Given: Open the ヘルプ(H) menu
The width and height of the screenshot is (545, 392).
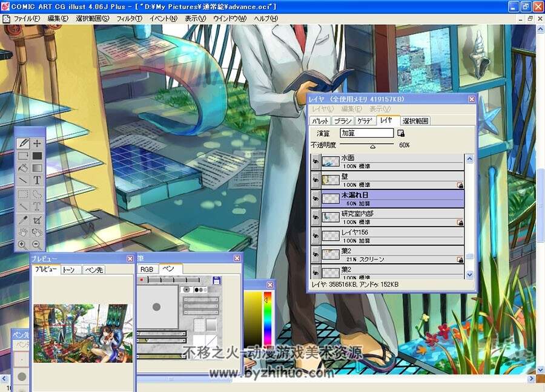Looking at the screenshot, I should pyautogui.click(x=266, y=19).
